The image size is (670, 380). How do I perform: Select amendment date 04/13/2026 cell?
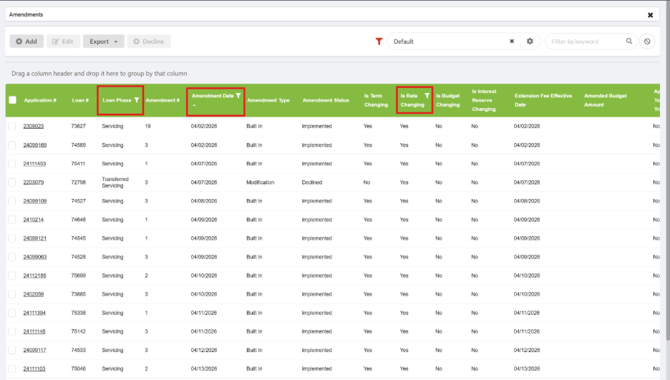[x=204, y=368]
